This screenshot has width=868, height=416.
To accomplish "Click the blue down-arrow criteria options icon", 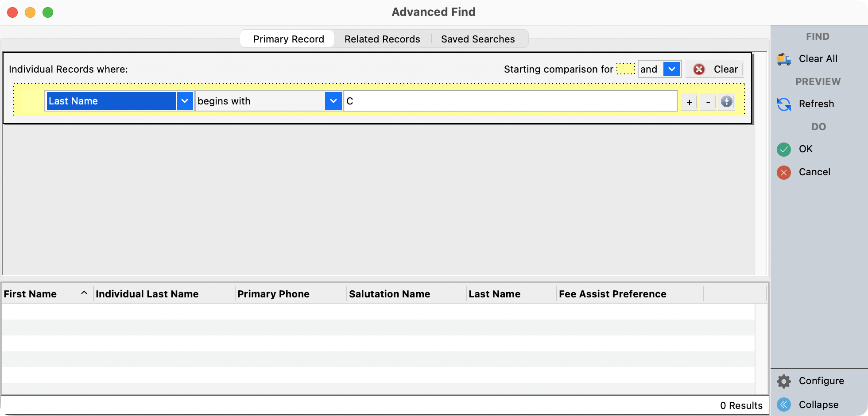I will [x=727, y=102].
